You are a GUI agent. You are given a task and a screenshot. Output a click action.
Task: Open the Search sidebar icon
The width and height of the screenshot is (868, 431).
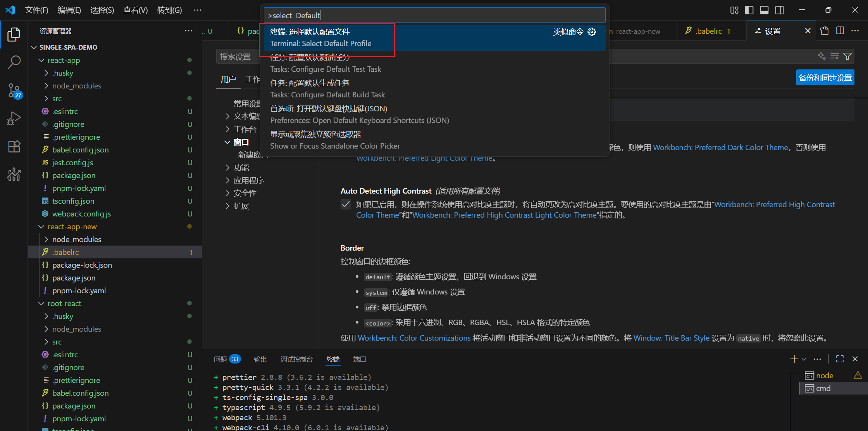point(14,62)
